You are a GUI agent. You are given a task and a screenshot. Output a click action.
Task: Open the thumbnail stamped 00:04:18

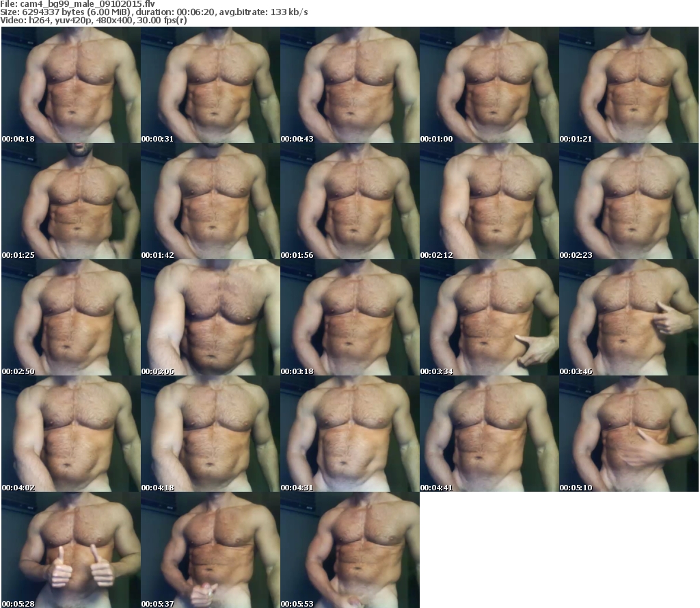[x=211, y=434]
